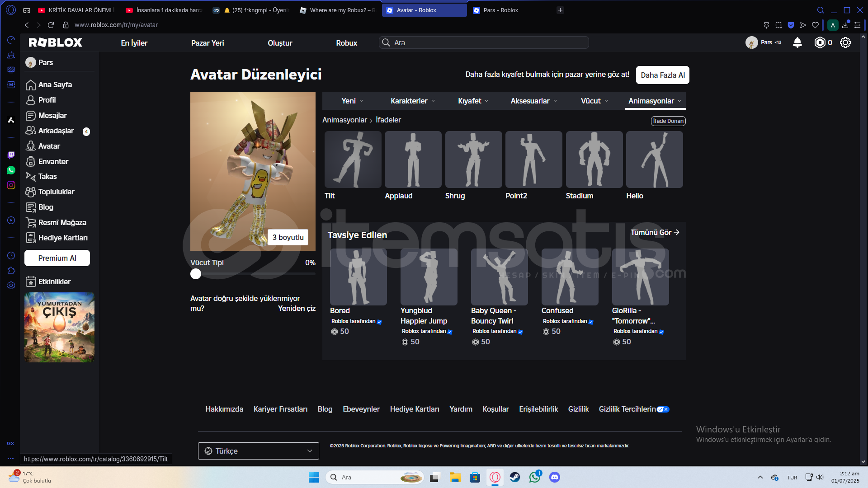The image size is (868, 488).
Task: Toggle 3 boyutlu avatar view
Action: (x=288, y=237)
